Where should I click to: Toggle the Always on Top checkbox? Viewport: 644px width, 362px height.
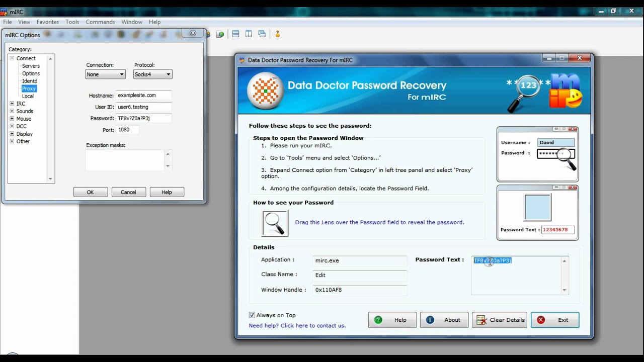[252, 315]
